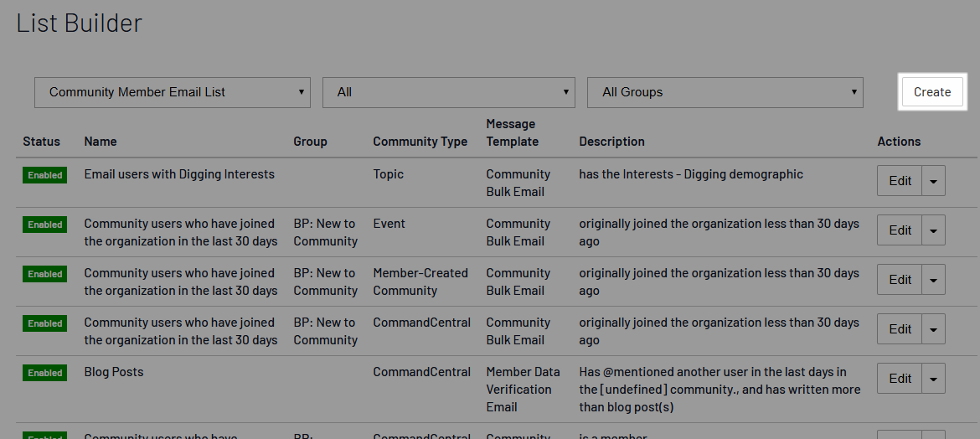Click 'has the Interests - Digging demographic' description
The height and width of the screenshot is (439, 980).
pos(691,174)
